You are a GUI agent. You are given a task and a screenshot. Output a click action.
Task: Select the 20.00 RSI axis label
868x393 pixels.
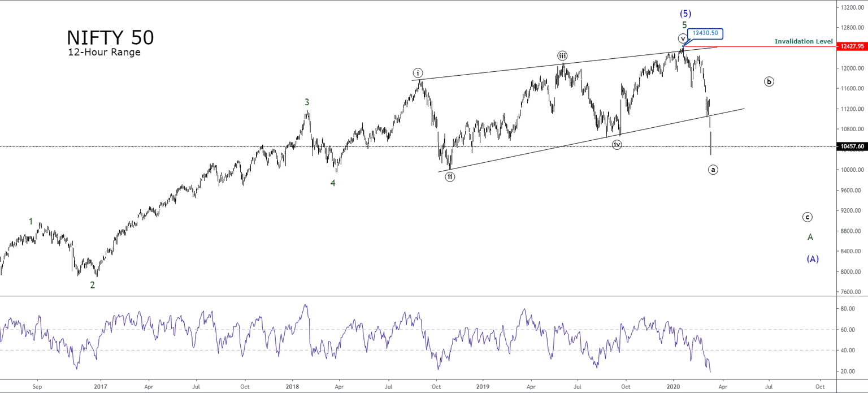(x=847, y=372)
